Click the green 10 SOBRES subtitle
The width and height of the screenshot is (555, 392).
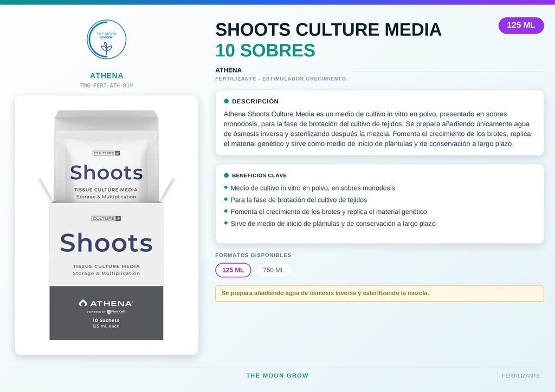[265, 50]
